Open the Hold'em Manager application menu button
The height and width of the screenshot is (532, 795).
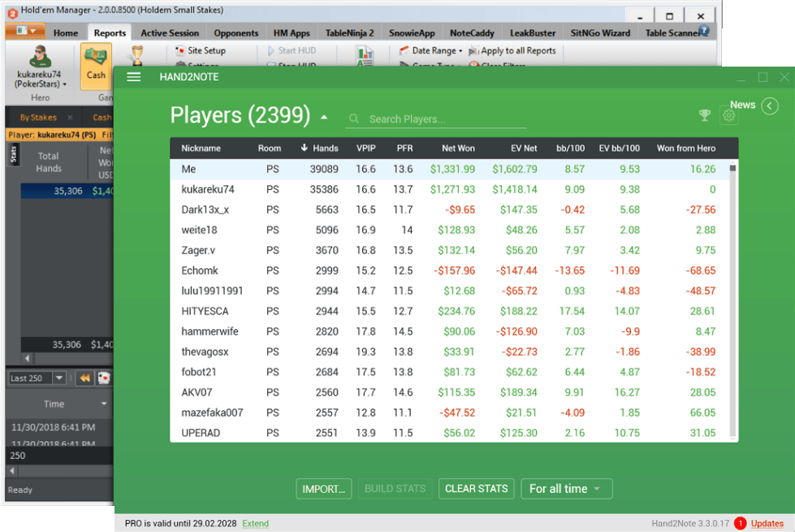[25, 31]
